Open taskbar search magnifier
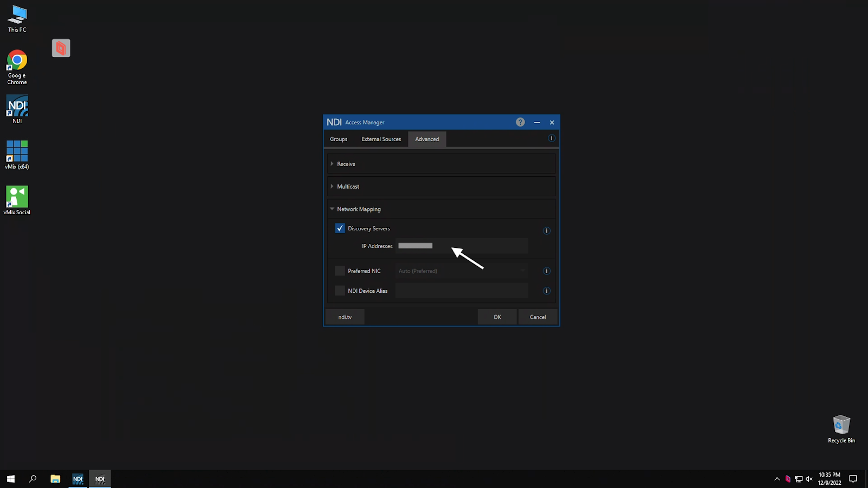The height and width of the screenshot is (488, 868). point(33,479)
